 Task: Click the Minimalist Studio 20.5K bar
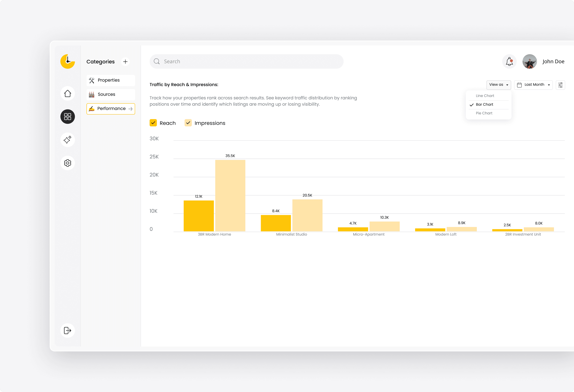307,215
